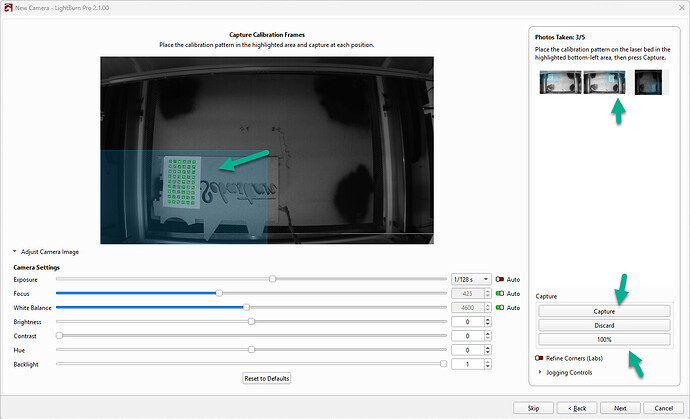Click the Contrast slider handle
The width and height of the screenshot is (690, 419).
[x=59, y=335]
